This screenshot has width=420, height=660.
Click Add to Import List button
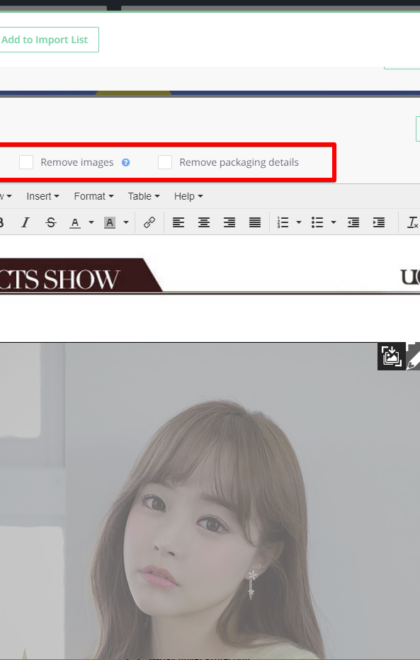pos(49,40)
